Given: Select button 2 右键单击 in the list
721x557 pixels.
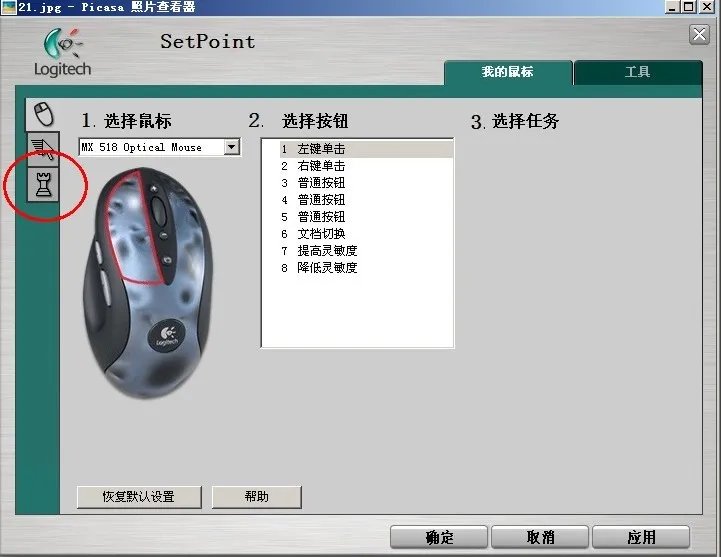Looking at the screenshot, I should click(366, 166).
